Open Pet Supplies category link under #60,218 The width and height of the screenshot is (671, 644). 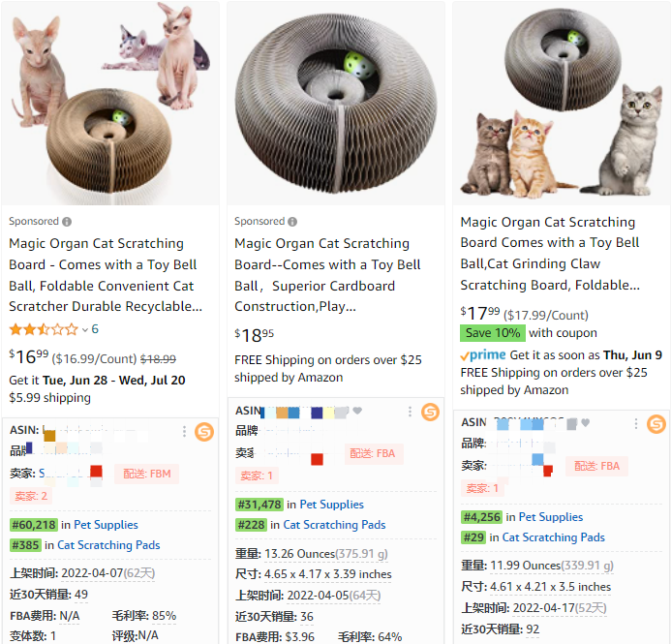pos(106,525)
